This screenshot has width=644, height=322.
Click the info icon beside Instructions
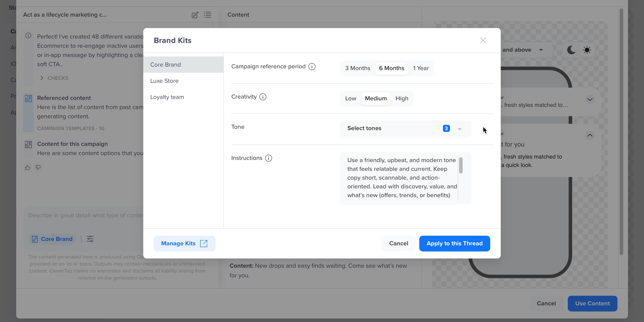(x=269, y=158)
